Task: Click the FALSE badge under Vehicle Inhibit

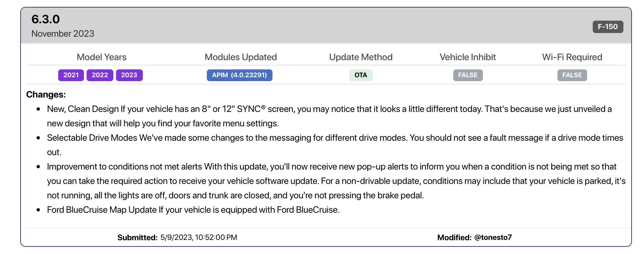Action: tap(468, 75)
